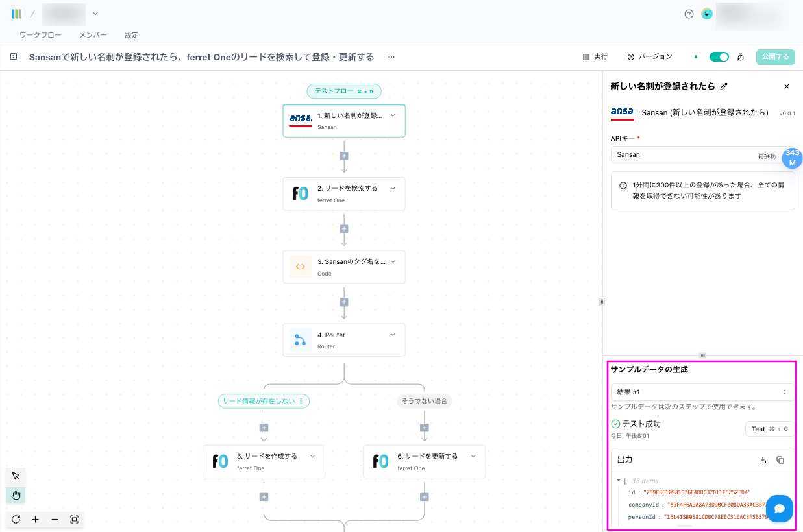Download the output data
803x532 pixels.
[763, 460]
